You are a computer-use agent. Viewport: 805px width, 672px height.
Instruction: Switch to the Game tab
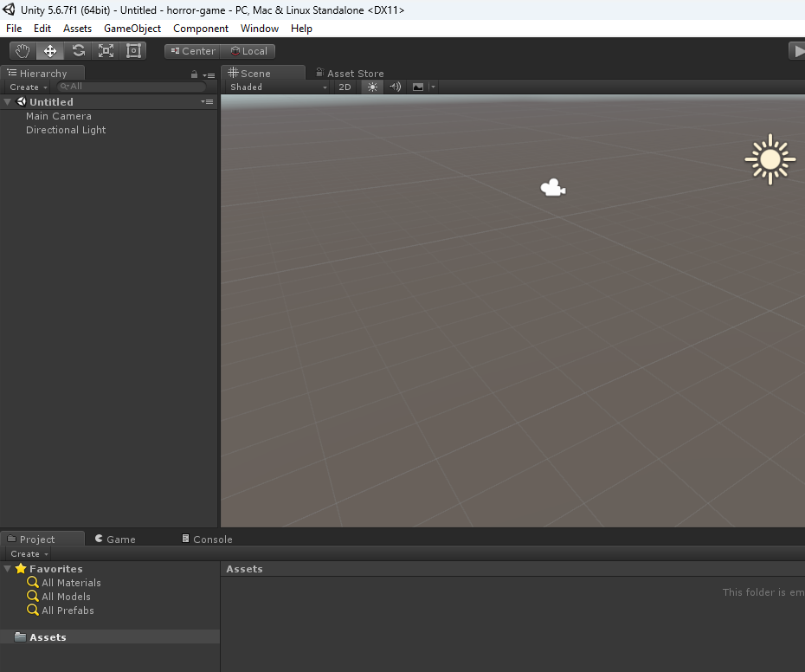[115, 539]
